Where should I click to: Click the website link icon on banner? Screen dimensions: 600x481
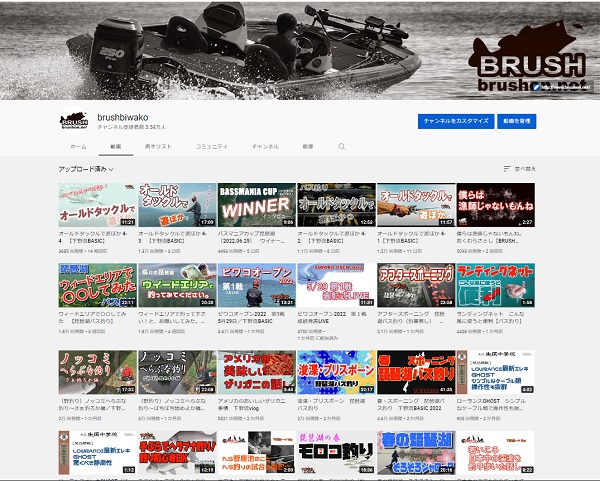point(536,88)
